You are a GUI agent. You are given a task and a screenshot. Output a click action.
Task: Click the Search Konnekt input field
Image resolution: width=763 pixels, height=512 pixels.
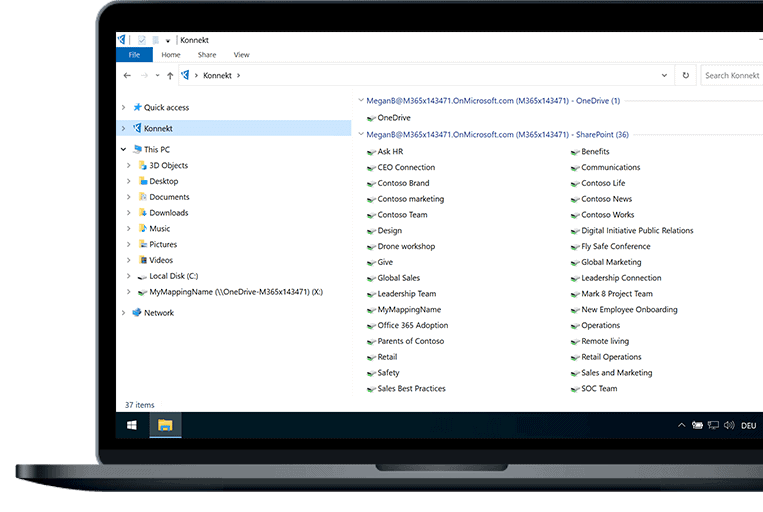pos(731,75)
